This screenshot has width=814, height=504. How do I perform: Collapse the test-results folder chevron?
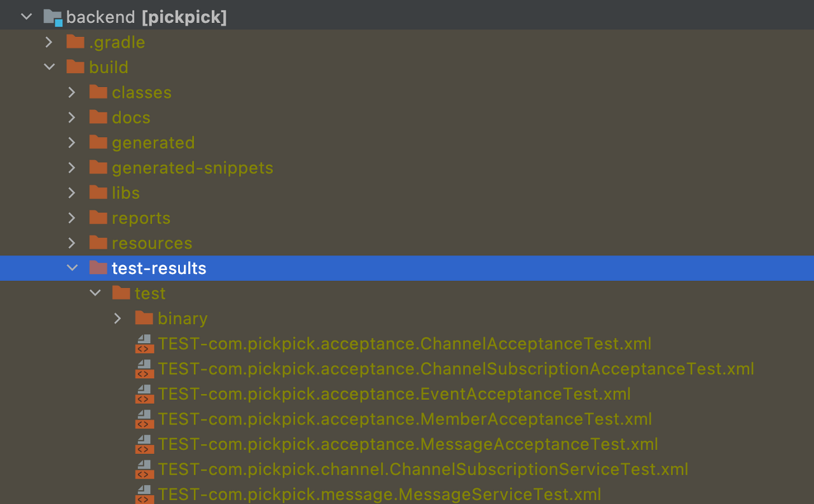tap(72, 268)
